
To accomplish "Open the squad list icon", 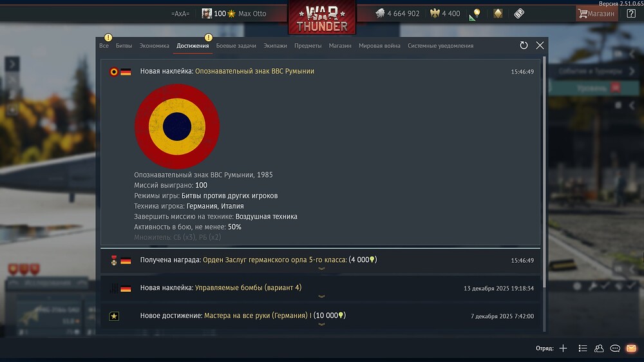I will coord(582,348).
